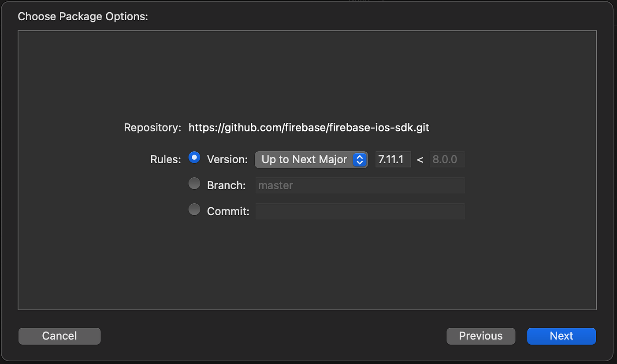Cancel the package options dialog

click(59, 336)
